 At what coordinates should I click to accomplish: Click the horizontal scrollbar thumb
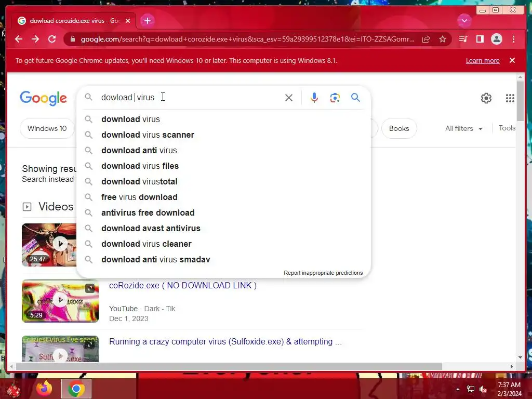[x=229, y=366]
